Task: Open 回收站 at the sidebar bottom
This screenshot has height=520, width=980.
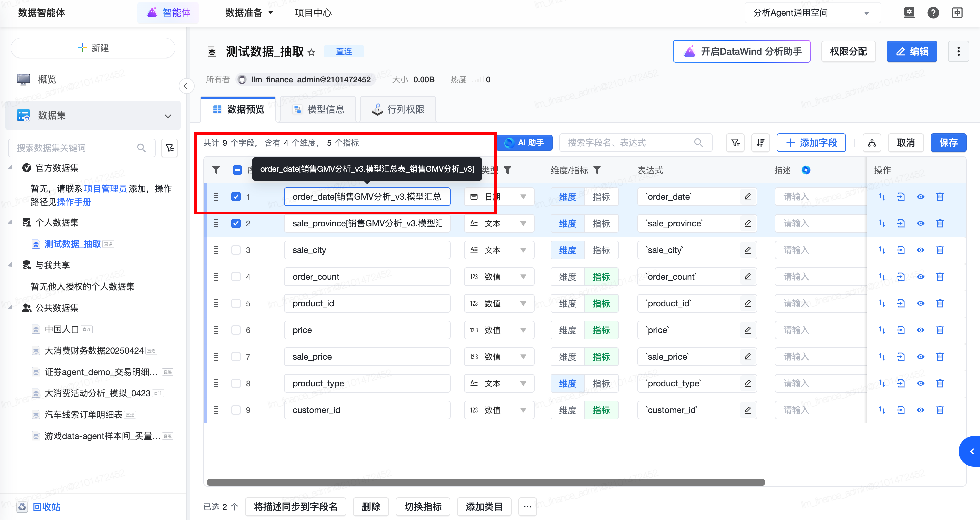Action: coord(46,507)
